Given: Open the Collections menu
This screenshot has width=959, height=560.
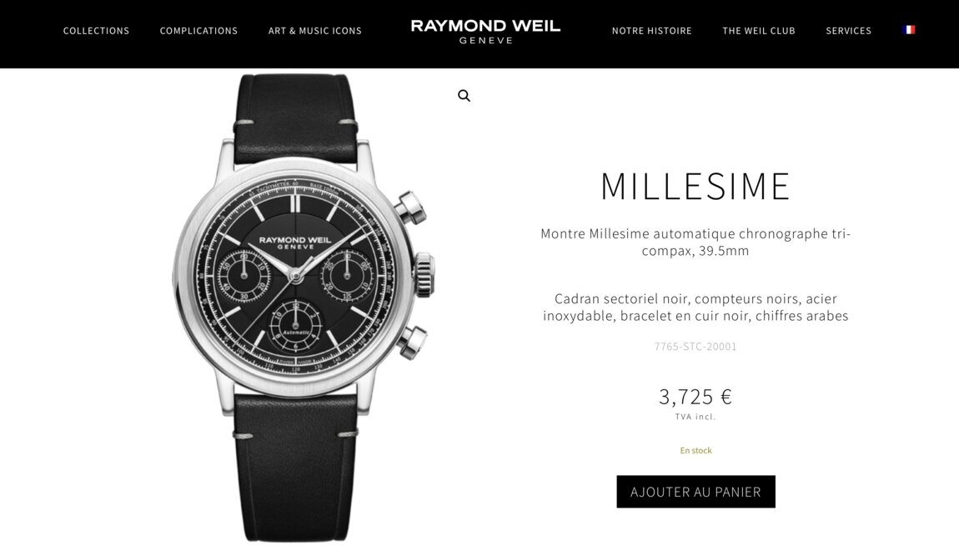Looking at the screenshot, I should click(x=96, y=31).
